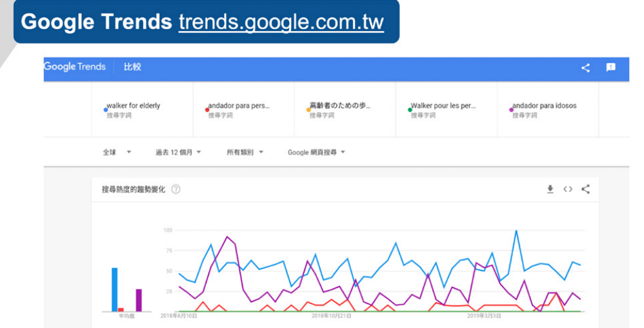Select the 比較 tab in header
This screenshot has height=328, width=644.
point(132,67)
